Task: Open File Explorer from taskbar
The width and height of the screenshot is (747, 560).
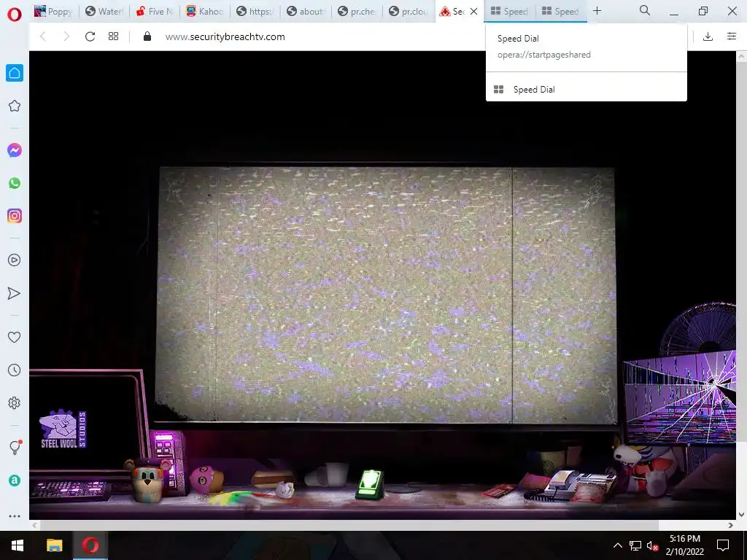Action: (x=54, y=545)
